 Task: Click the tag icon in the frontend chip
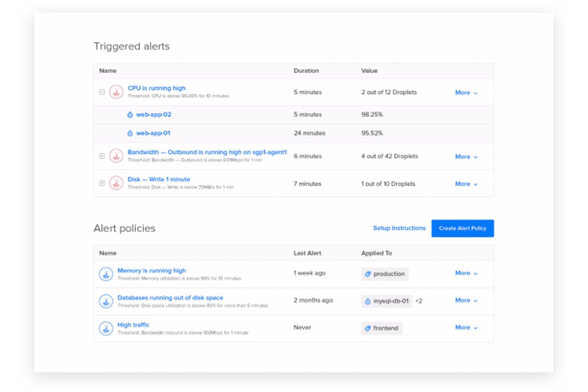point(368,328)
